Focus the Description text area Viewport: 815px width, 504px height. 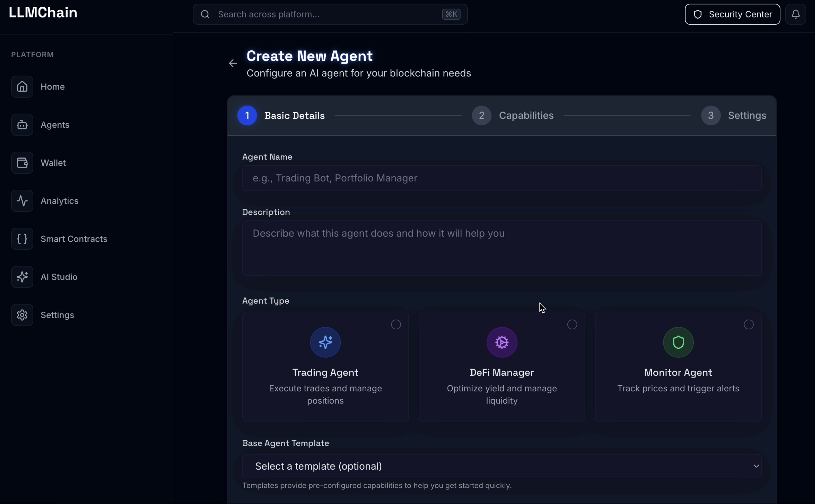pyautogui.click(x=502, y=248)
